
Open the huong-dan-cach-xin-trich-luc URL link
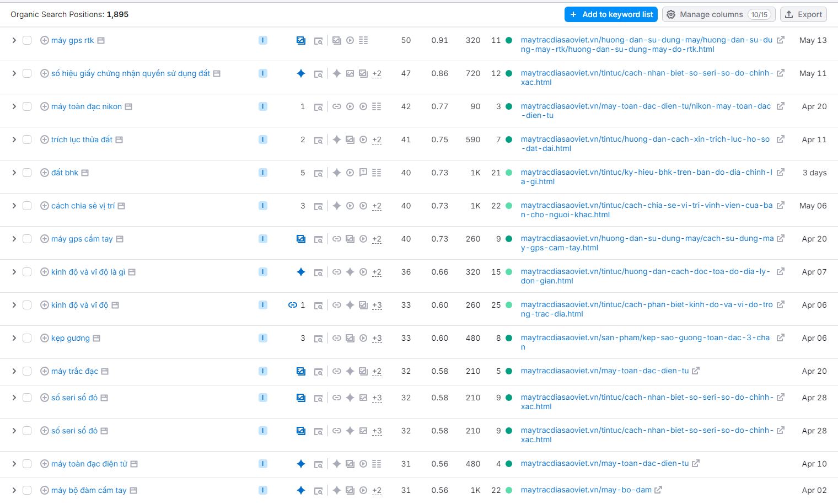point(645,144)
